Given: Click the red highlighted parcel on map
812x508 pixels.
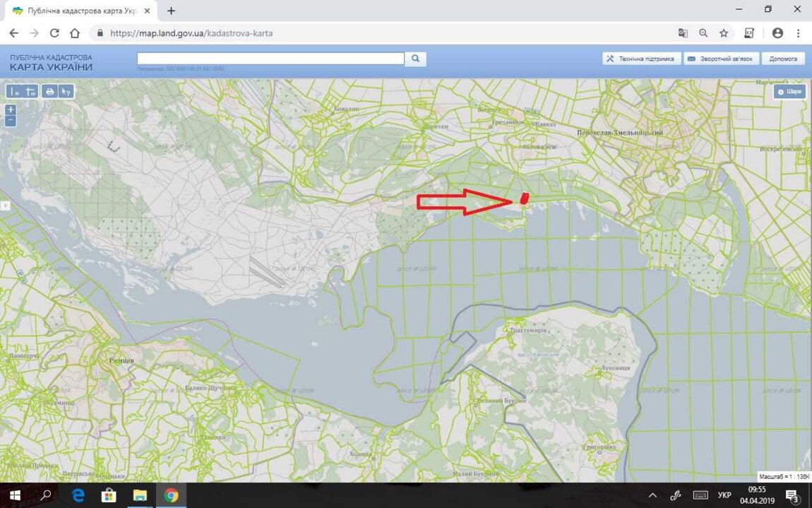Looking at the screenshot, I should [524, 199].
